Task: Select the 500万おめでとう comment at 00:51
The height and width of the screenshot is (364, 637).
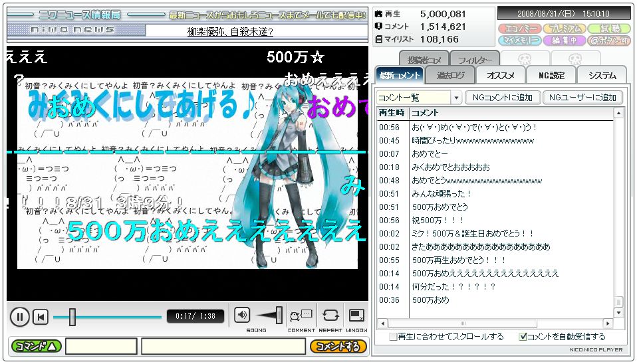Action: coord(495,207)
